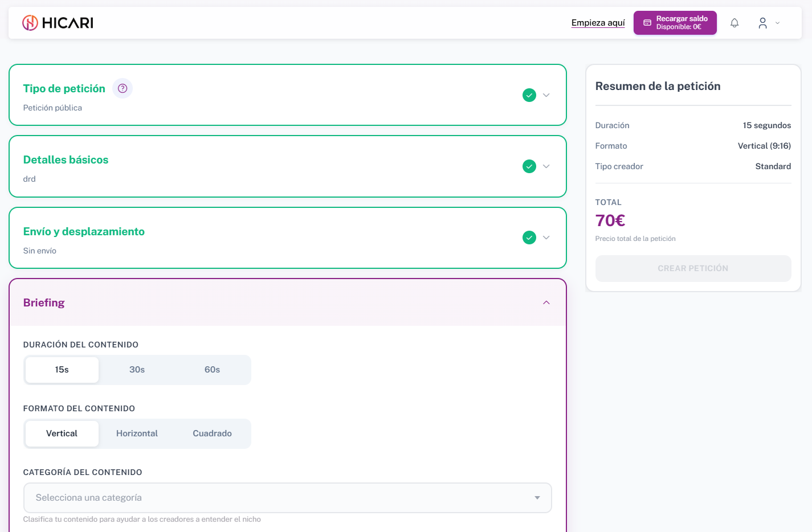Click the green check on Tipo de petición

529,95
